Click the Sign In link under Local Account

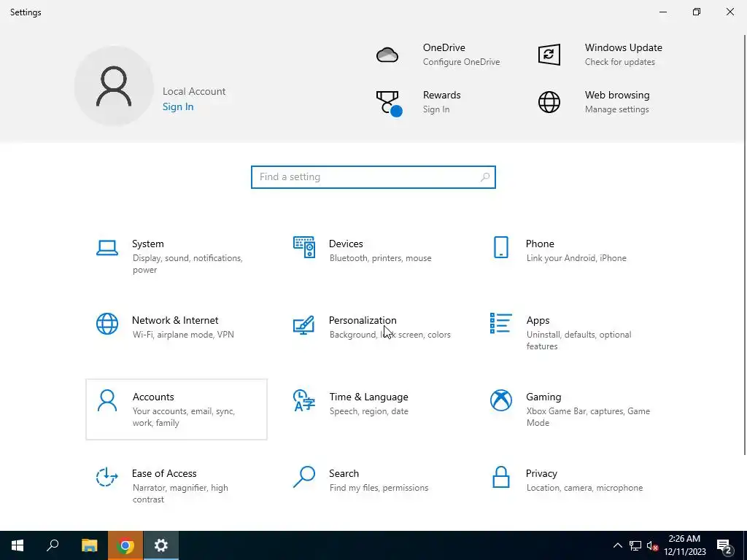click(178, 106)
